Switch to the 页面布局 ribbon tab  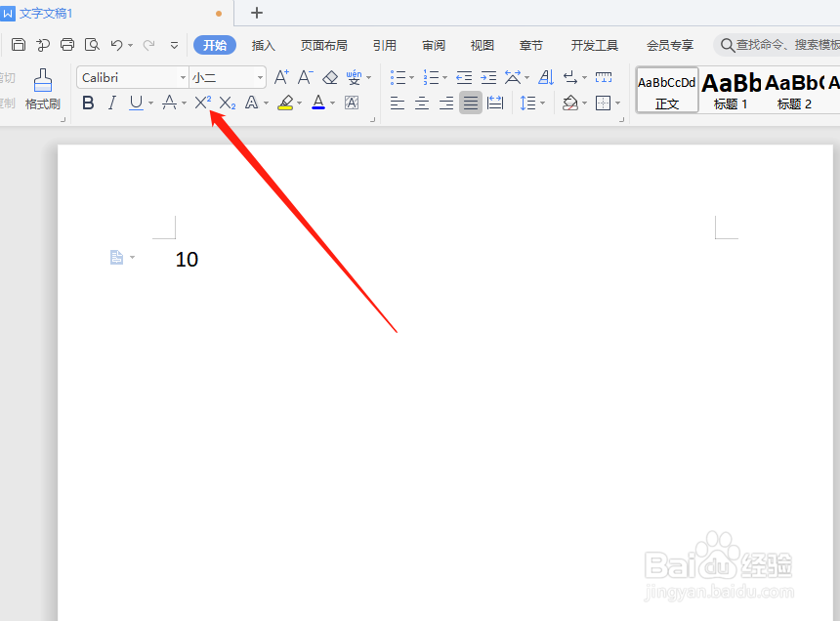[x=323, y=44]
